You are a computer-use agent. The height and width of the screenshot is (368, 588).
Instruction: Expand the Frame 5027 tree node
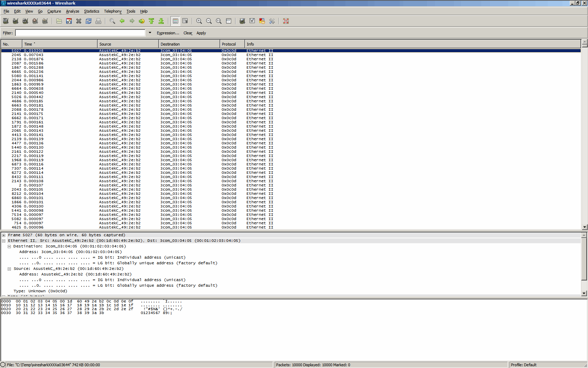point(4,235)
